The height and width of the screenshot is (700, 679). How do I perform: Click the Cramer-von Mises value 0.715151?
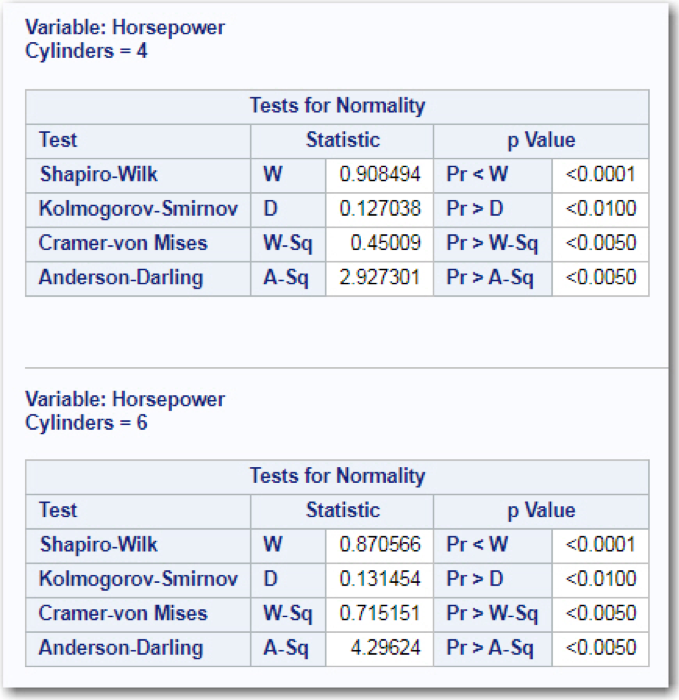[x=380, y=613]
